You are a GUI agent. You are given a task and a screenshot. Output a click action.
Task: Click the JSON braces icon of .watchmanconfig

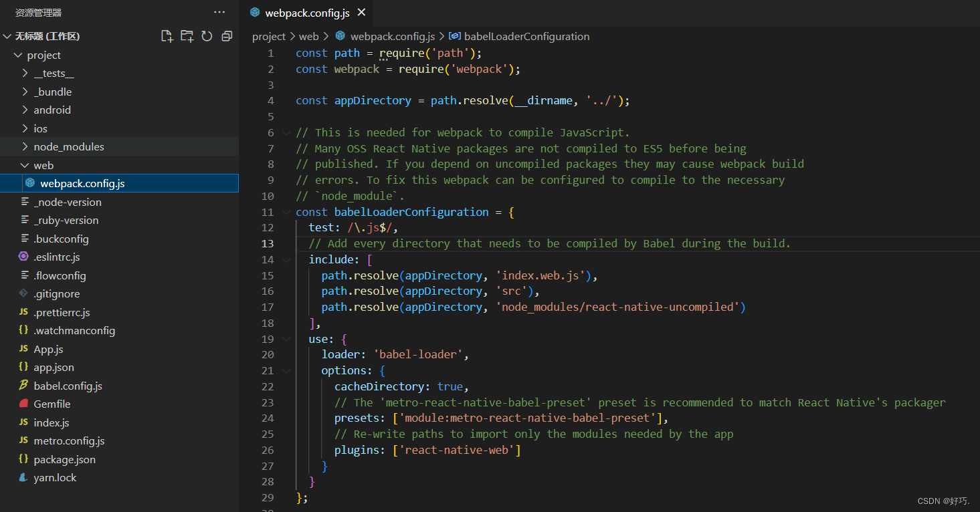(23, 330)
